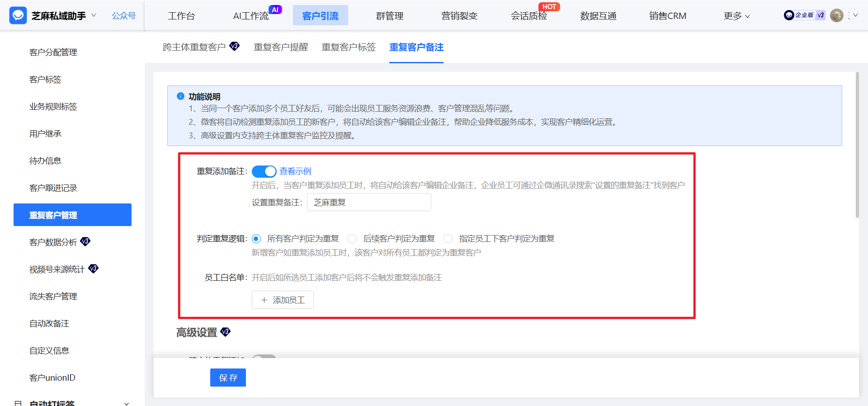
Task: Click the 添加员工 button
Action: pos(283,300)
